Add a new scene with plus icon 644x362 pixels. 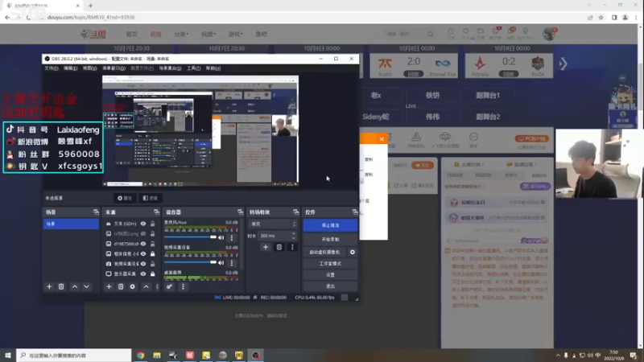[x=49, y=286]
